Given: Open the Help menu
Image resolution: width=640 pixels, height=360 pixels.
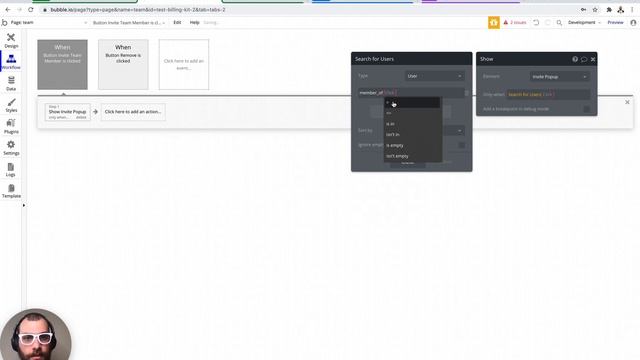Looking at the screenshot, I should (x=194, y=22).
